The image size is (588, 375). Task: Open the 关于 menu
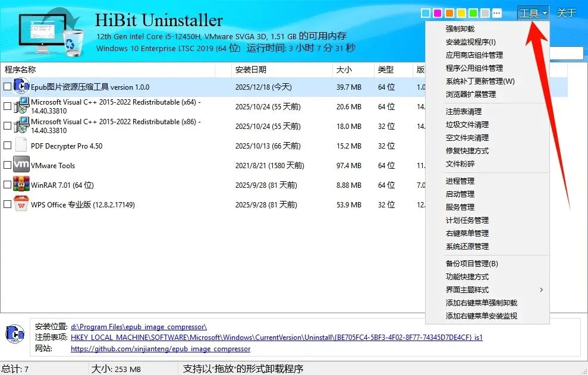click(x=566, y=13)
